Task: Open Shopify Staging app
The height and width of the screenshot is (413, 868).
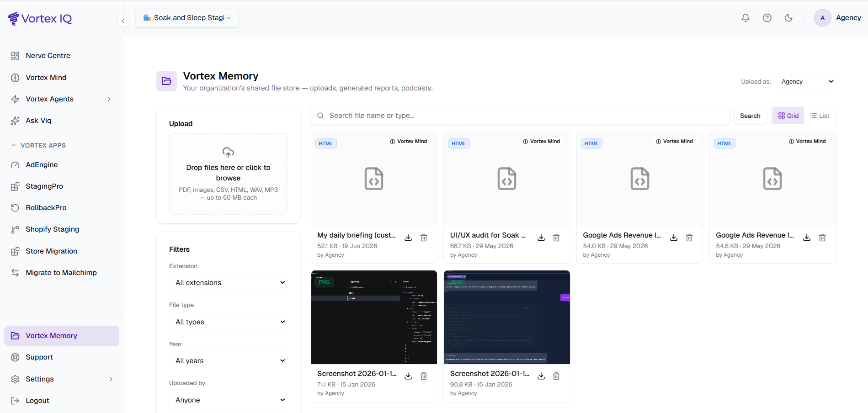Action: tap(62, 229)
